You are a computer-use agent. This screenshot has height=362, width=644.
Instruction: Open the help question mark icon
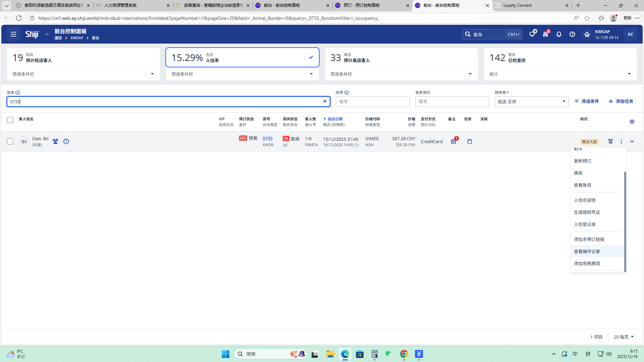click(x=572, y=34)
